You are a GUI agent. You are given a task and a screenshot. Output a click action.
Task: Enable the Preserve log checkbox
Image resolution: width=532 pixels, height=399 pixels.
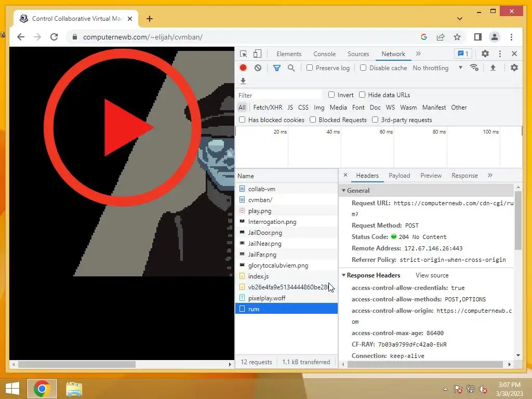(310, 68)
